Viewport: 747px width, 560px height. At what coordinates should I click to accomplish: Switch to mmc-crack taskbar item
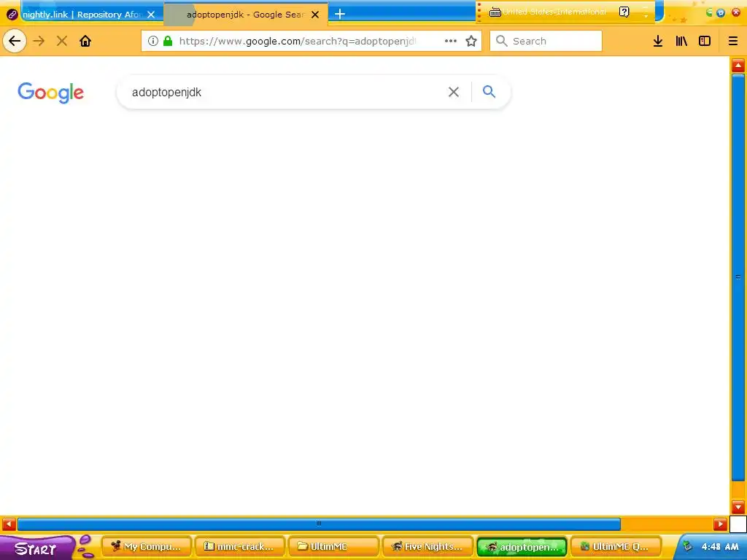[x=240, y=547]
